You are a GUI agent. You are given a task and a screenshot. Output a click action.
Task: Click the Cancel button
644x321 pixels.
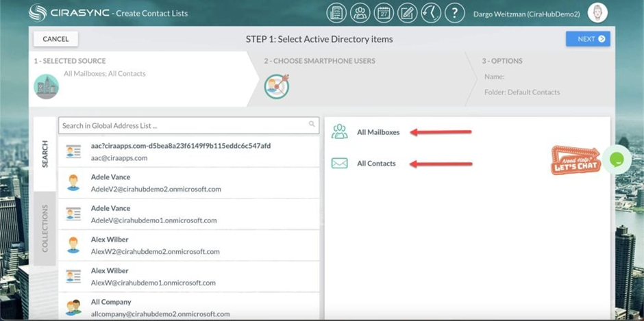pos(55,39)
